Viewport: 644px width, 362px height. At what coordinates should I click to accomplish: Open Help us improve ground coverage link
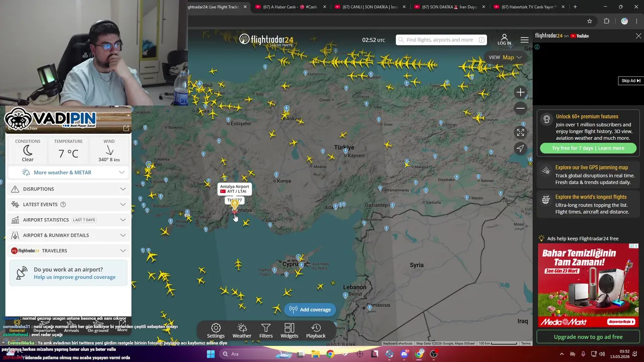pos(74,277)
